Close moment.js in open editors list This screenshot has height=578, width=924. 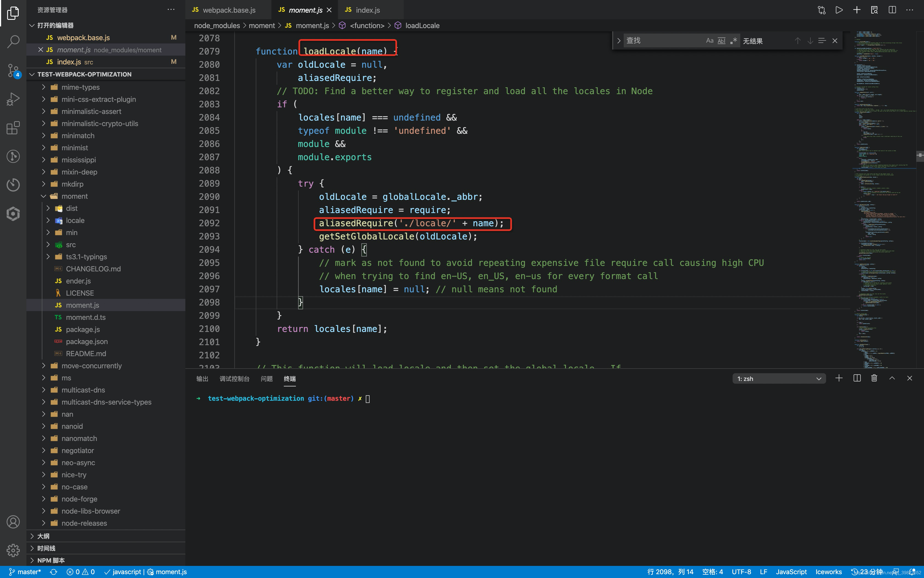(40, 50)
